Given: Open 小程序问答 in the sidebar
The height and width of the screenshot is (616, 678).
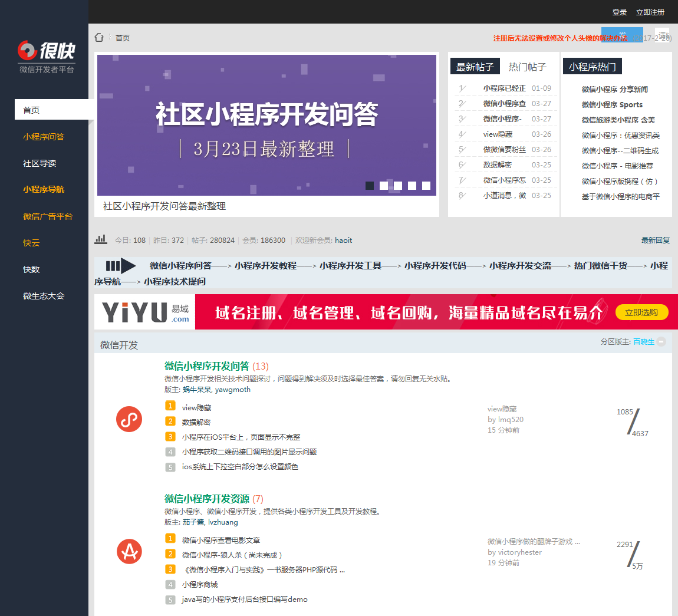Looking at the screenshot, I should click(x=44, y=137).
